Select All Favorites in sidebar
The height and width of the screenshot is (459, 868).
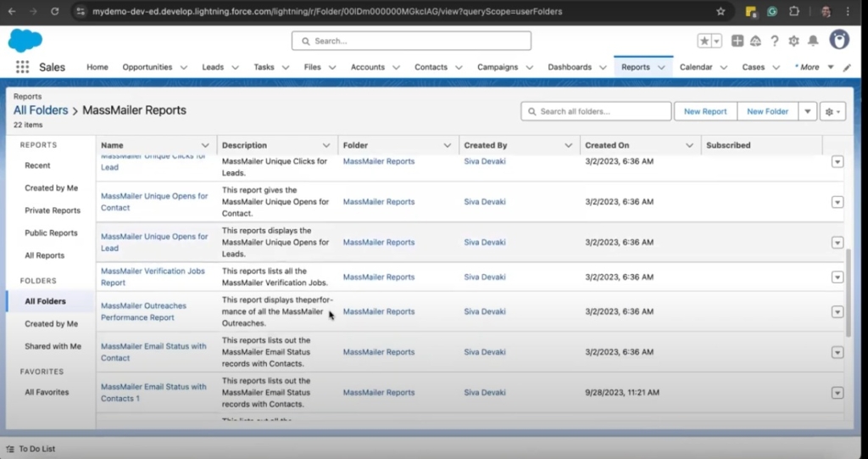tap(47, 392)
